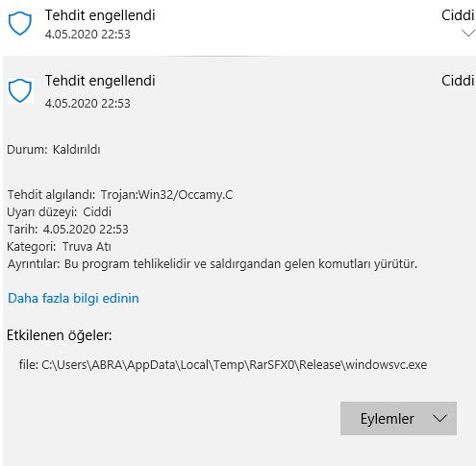Click the 'Ayrıntılar' description text

coord(213,264)
